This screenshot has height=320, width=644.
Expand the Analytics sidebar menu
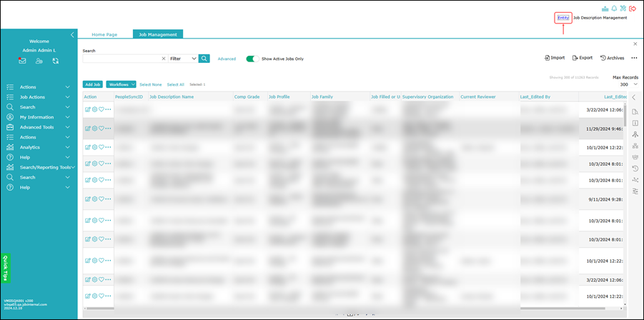coord(39,147)
